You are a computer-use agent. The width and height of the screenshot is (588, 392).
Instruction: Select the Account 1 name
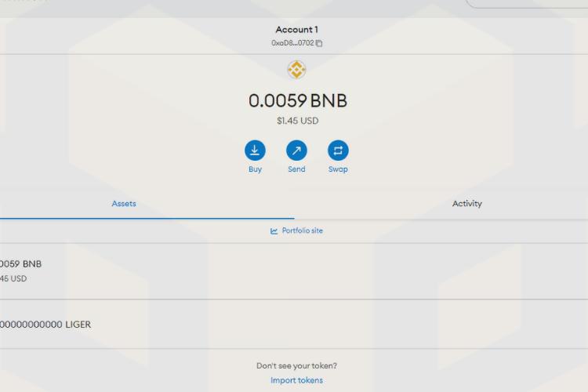click(296, 30)
